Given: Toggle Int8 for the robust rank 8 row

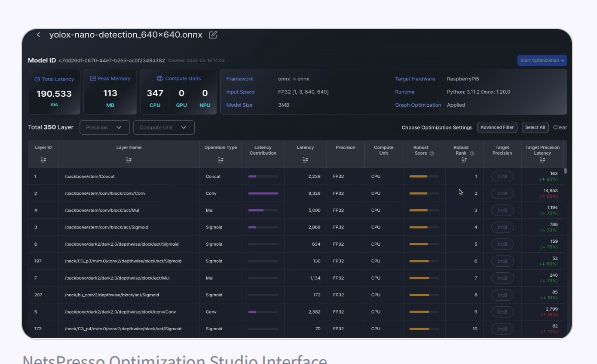Looking at the screenshot, I should (503, 295).
